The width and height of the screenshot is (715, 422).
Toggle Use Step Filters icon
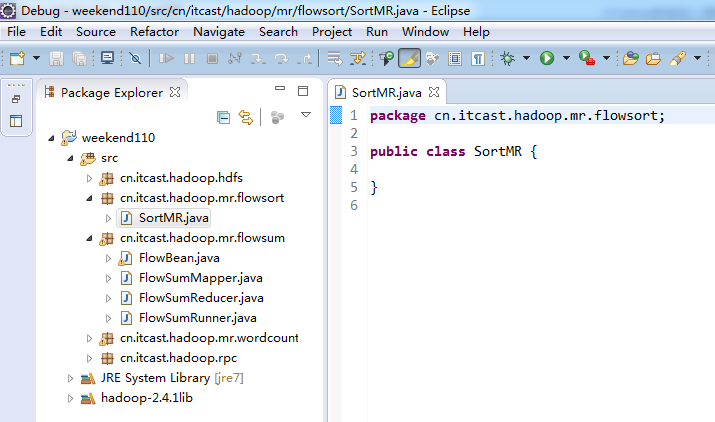pyautogui.click(x=358, y=58)
